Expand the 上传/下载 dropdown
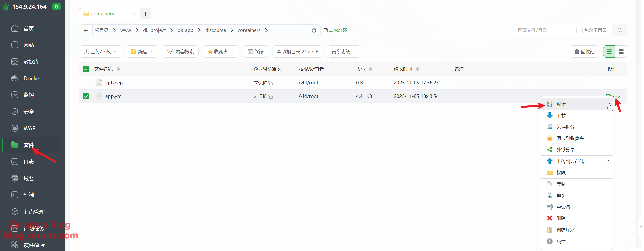Screen dimensions: 644x251 (101, 52)
